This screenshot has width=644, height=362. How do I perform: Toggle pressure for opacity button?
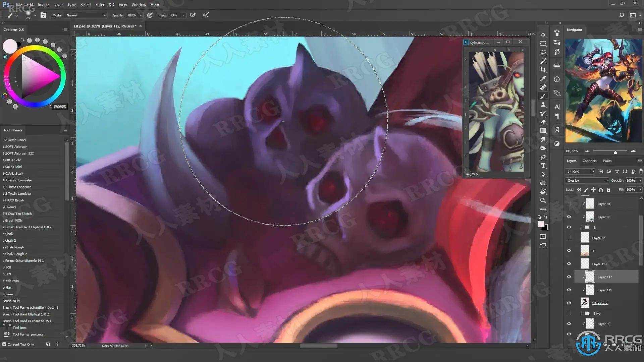pos(150,15)
